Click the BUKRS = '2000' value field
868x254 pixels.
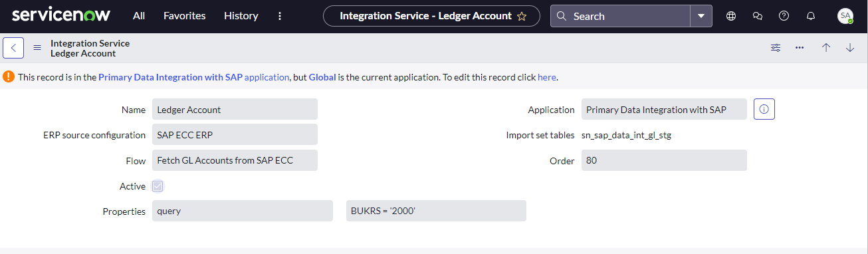pos(437,211)
